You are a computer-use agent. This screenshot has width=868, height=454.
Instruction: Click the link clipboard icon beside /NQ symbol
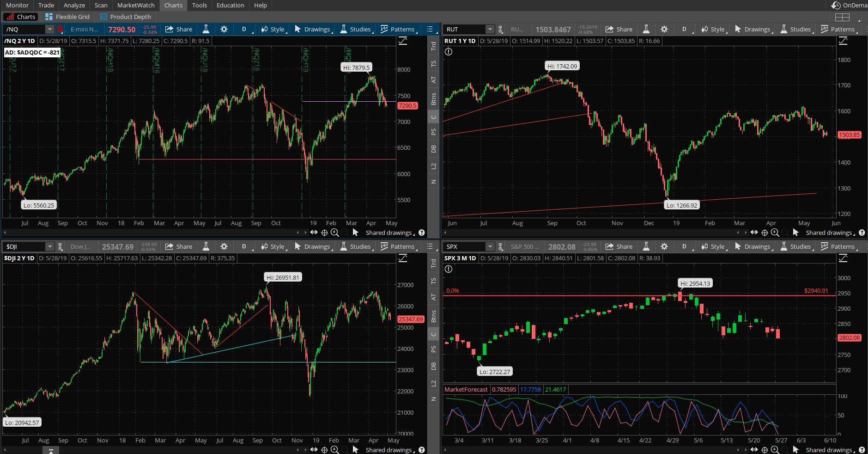pyautogui.click(x=60, y=29)
